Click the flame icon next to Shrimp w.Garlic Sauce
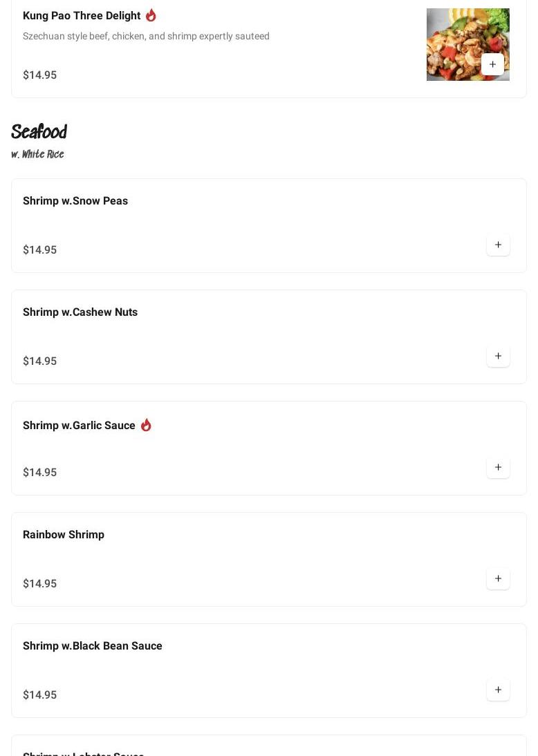 (146, 425)
